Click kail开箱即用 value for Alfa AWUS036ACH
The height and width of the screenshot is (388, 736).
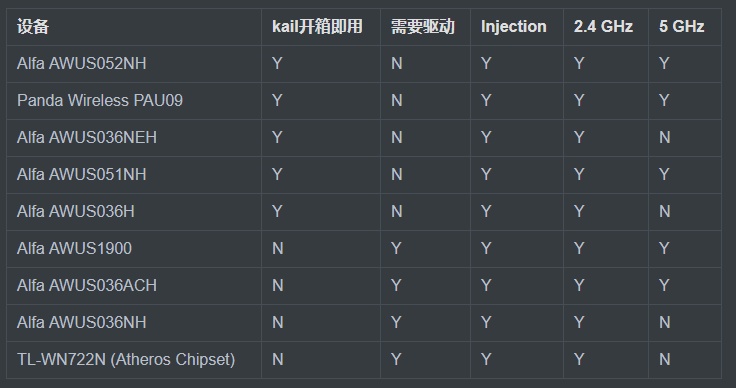(x=277, y=285)
